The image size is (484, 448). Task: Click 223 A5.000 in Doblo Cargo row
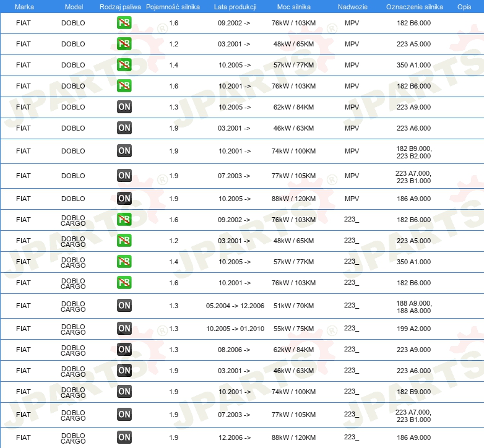tap(413, 241)
